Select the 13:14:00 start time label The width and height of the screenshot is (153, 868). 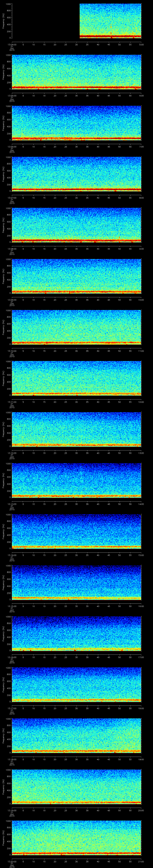tap(12, 555)
